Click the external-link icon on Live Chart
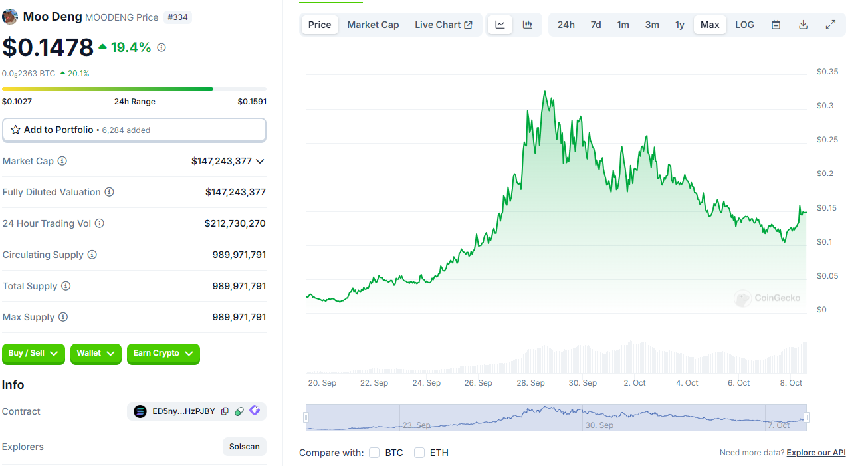Image resolution: width=868 pixels, height=466 pixels. 469,25
